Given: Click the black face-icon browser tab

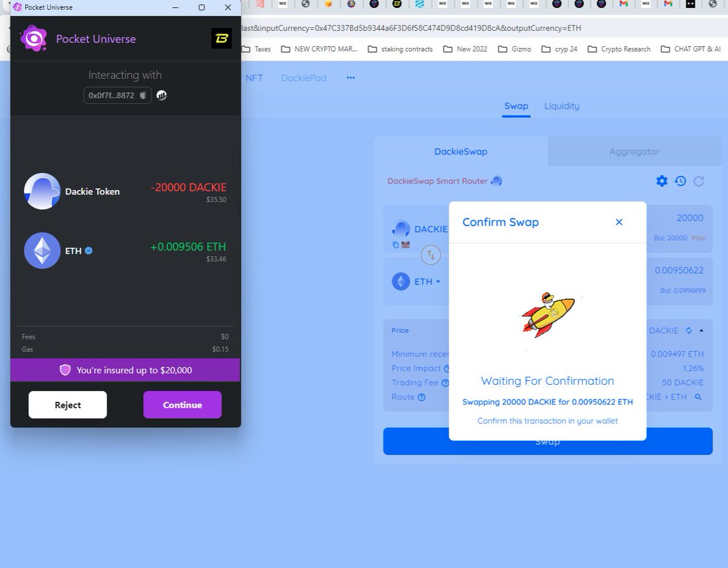Looking at the screenshot, I should (x=690, y=4).
